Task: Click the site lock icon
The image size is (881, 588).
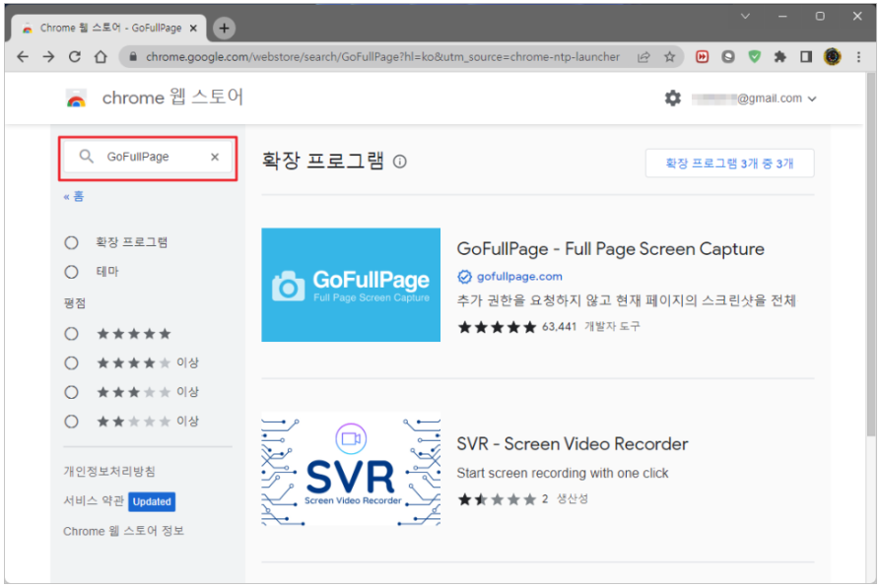Action: (133, 57)
